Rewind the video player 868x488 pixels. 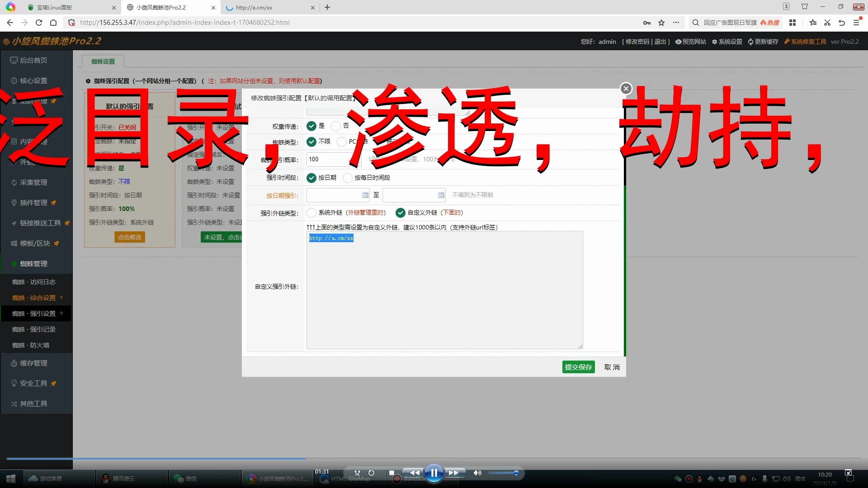[x=414, y=473]
